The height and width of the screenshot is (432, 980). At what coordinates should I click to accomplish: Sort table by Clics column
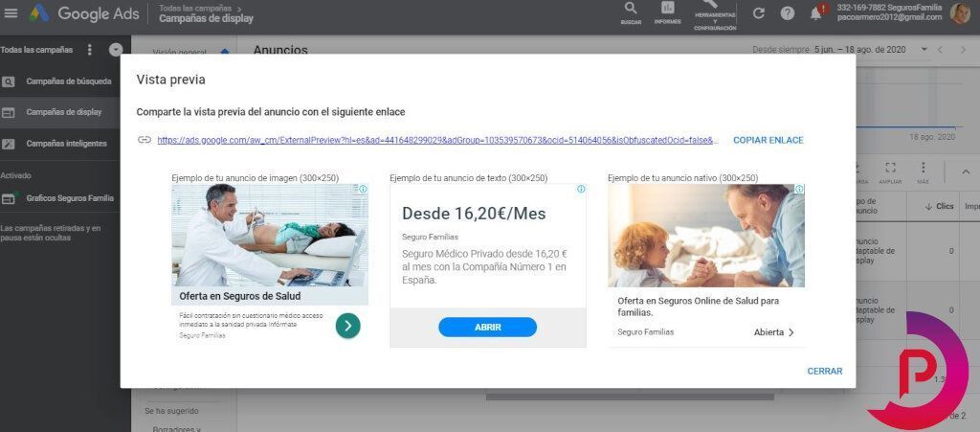940,206
